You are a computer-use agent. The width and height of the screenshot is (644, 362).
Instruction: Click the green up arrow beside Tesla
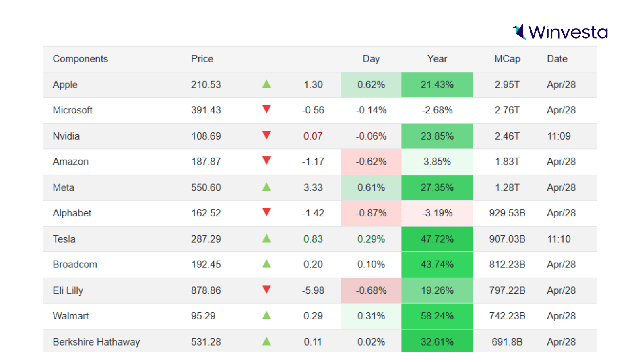click(x=266, y=239)
